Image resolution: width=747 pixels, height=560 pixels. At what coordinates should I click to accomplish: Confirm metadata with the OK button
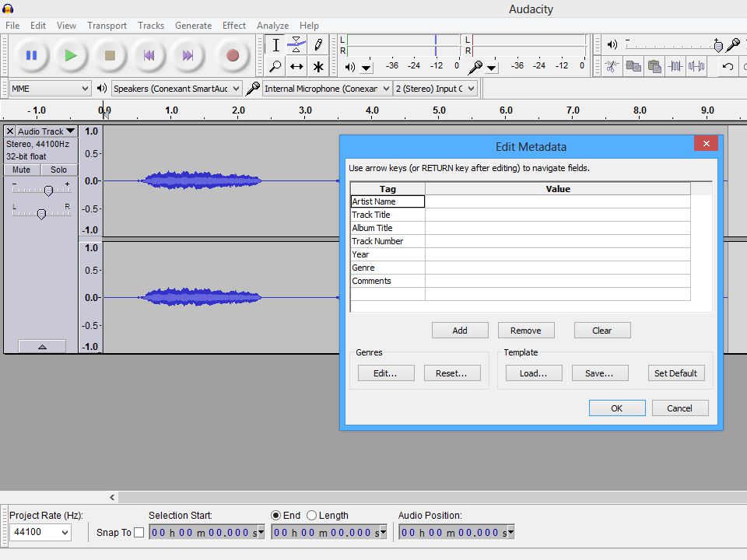click(617, 408)
